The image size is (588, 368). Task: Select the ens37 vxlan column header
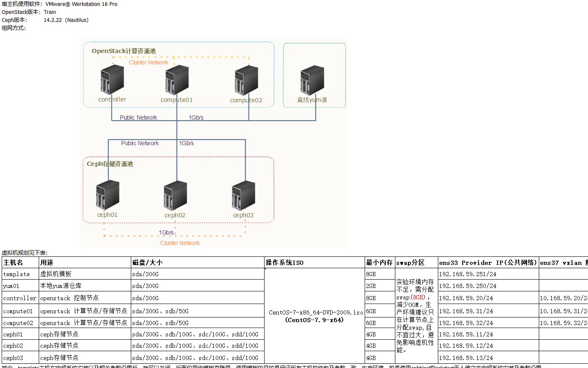click(x=564, y=262)
